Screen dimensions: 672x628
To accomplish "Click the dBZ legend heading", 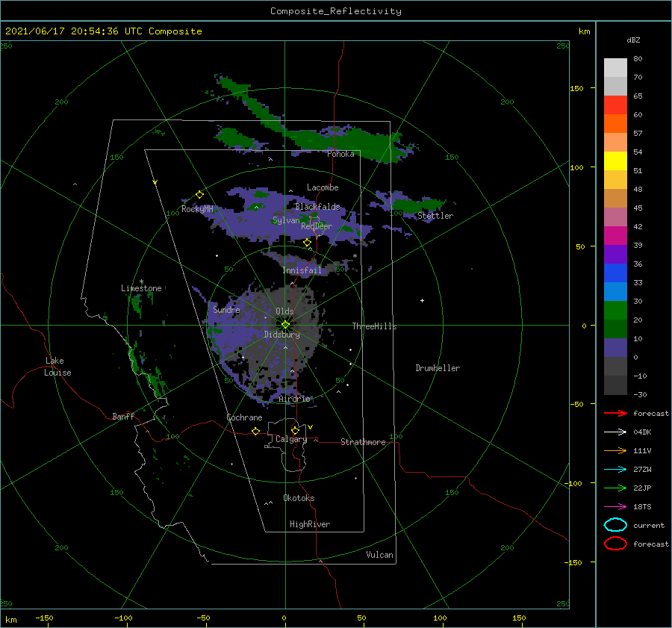I will coord(633,40).
